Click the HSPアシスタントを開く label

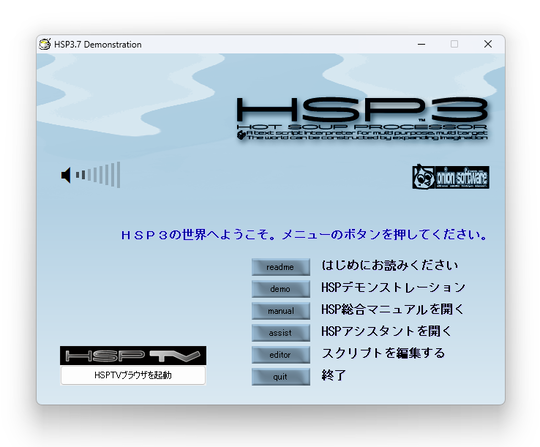coord(386,331)
